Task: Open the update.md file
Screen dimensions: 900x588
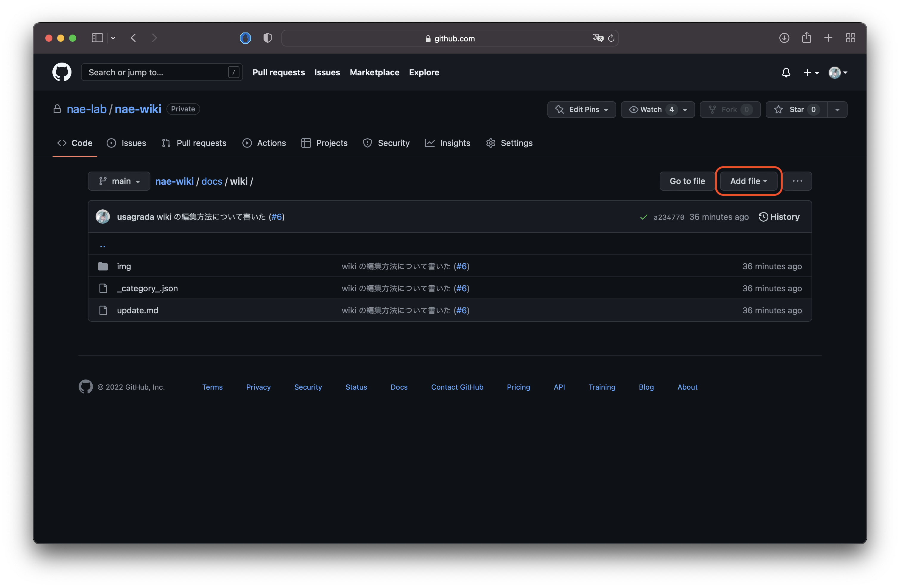Action: [137, 310]
